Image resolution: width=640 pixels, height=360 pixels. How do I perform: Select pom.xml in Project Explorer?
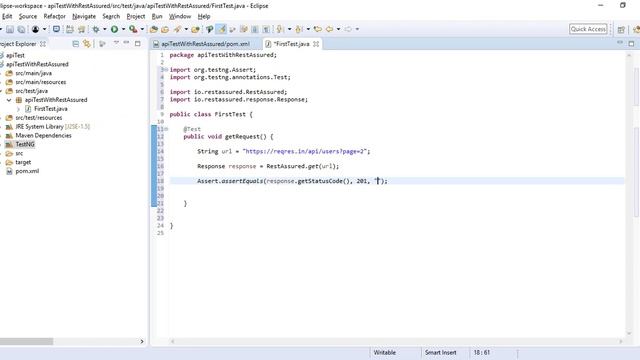tap(27, 171)
